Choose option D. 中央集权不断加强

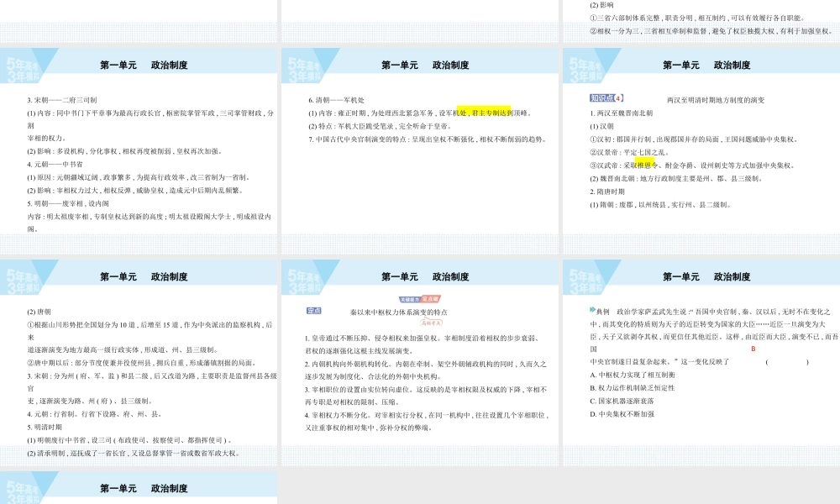point(622,414)
